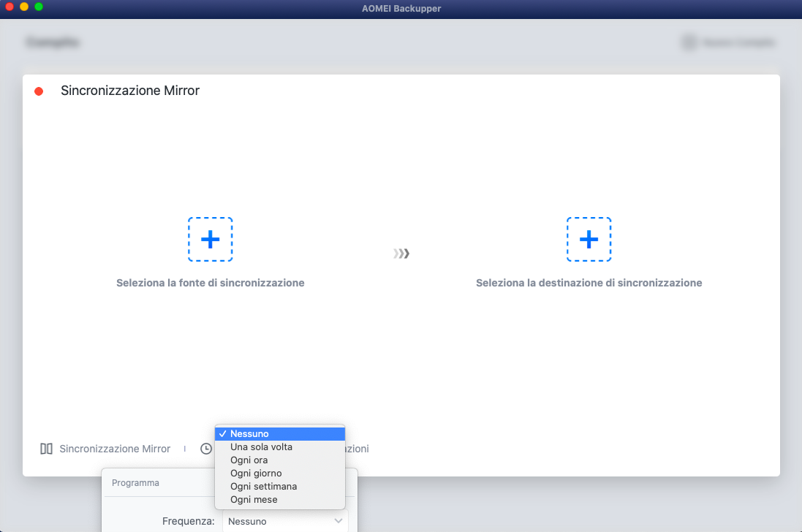
Task: Click the red dot beside the title
Action: click(39, 91)
